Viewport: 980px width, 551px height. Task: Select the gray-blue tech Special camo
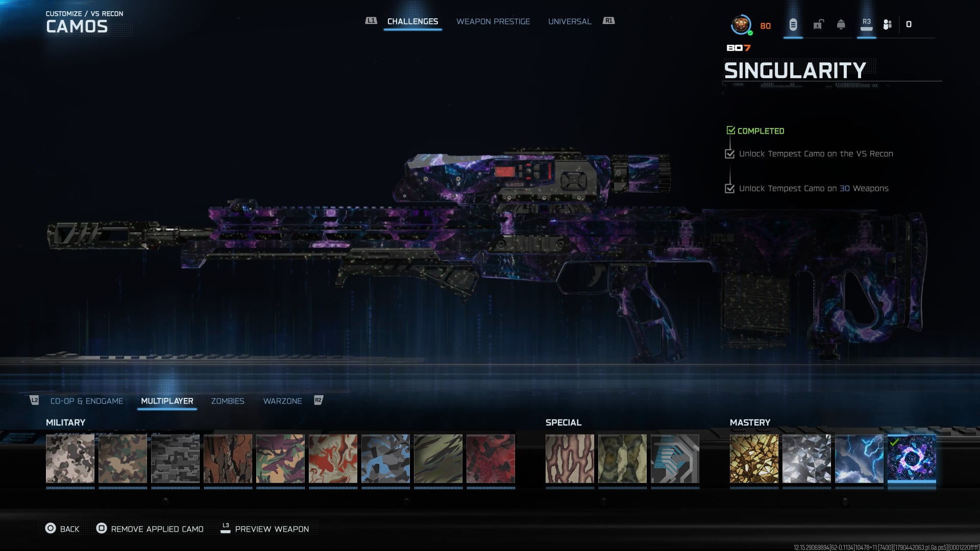(x=675, y=459)
